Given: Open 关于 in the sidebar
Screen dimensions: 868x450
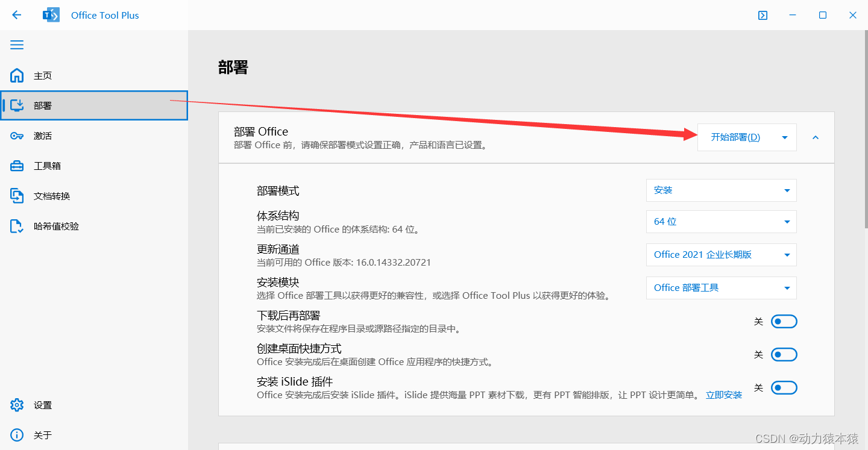Looking at the screenshot, I should click(x=94, y=435).
